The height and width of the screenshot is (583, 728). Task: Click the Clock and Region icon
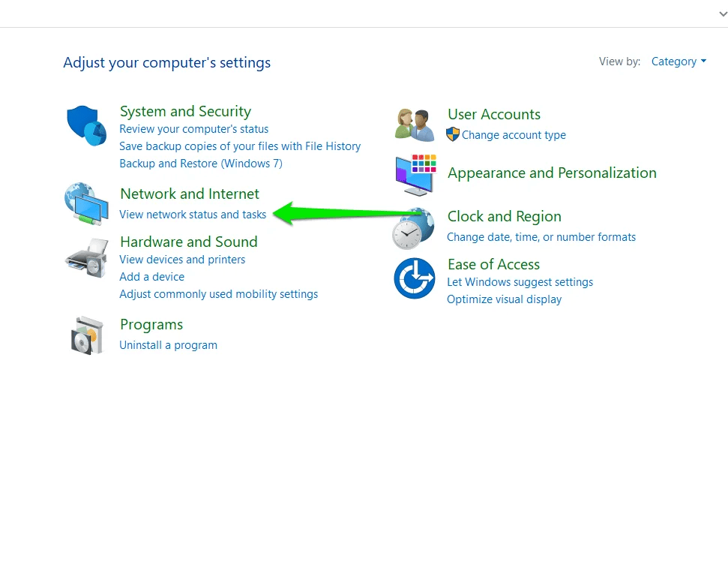coord(413,229)
